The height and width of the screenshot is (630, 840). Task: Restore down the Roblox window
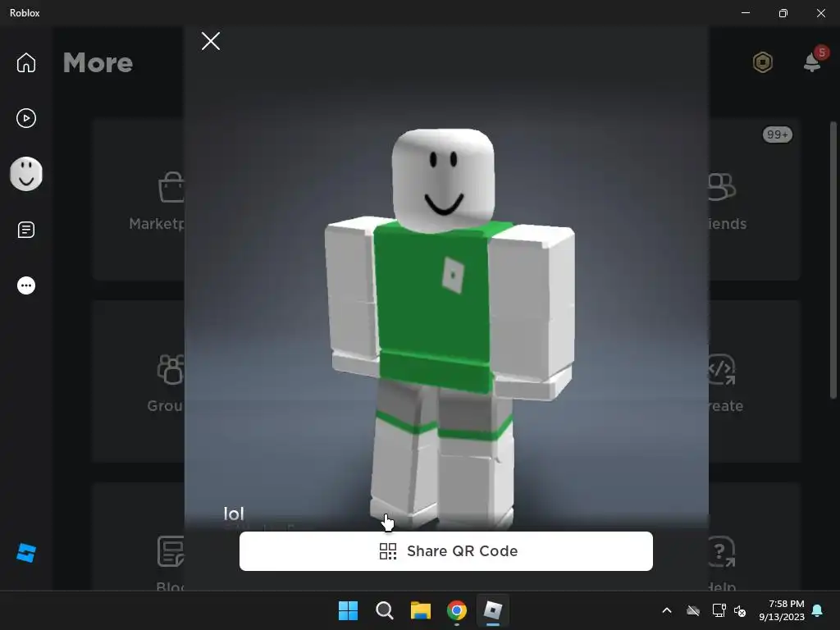pyautogui.click(x=783, y=13)
